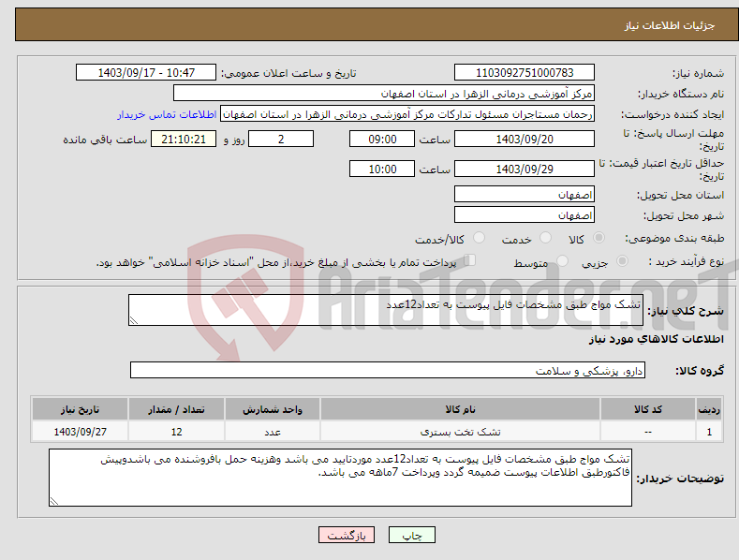Click the need date cell 1403/09/27
Viewport: 739px width, 560px height.
click(x=80, y=432)
